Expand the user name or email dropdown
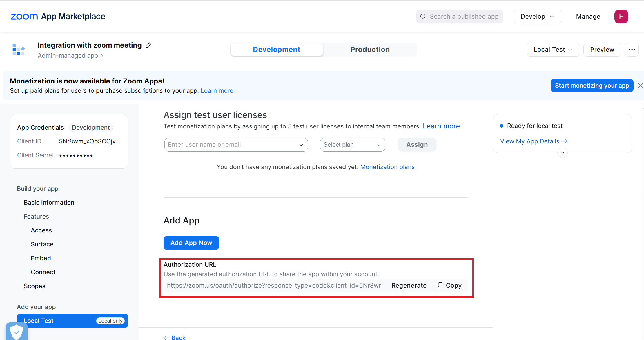 pyautogui.click(x=301, y=145)
